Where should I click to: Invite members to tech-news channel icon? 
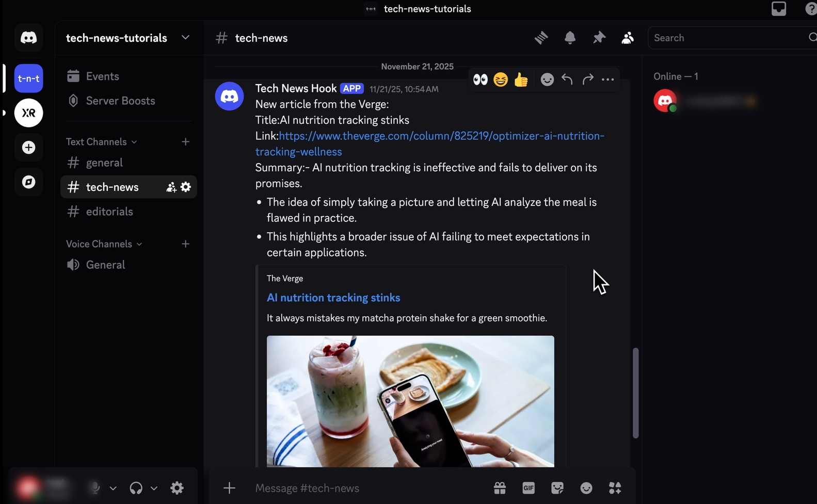pos(171,187)
